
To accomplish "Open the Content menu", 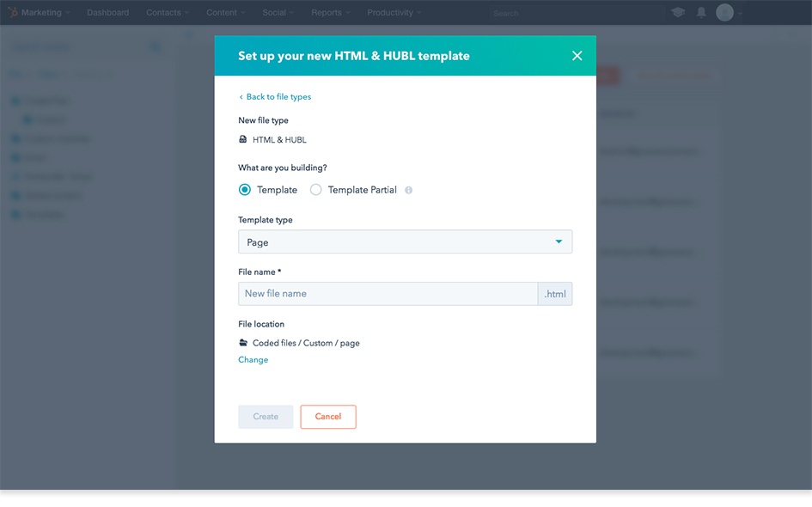I will tap(226, 12).
